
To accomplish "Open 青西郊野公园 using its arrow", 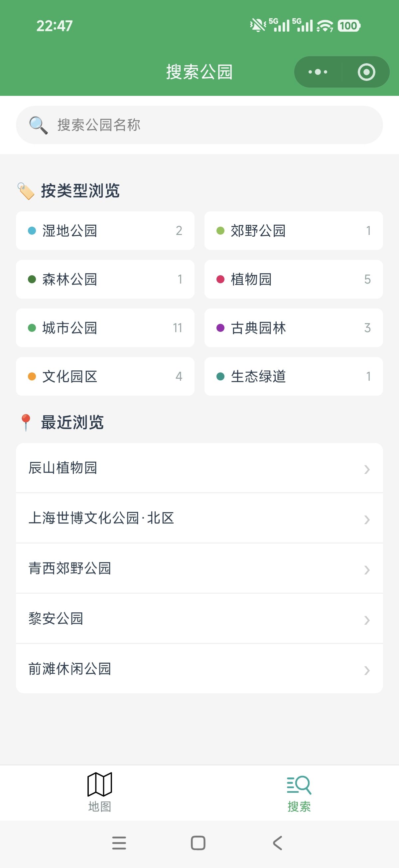I will 367,570.
